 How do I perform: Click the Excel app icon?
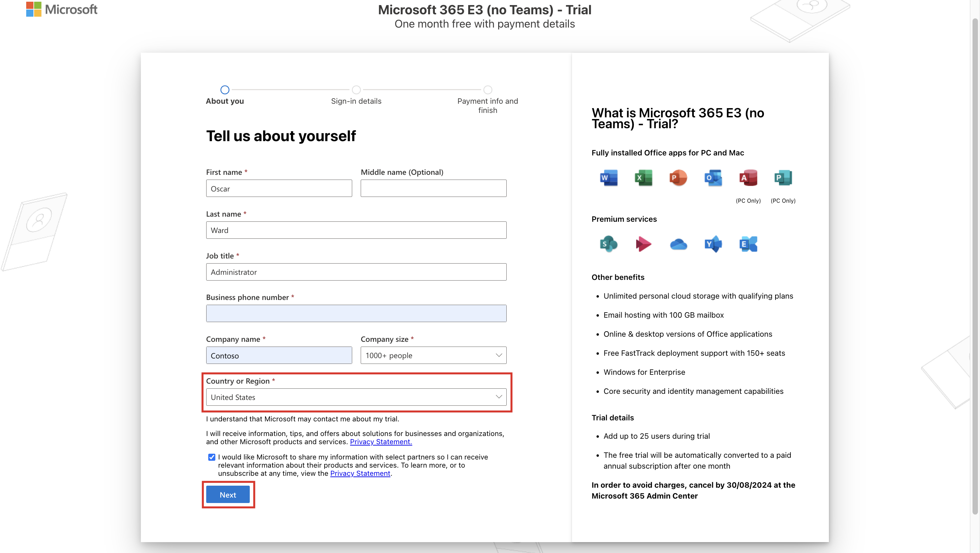coord(643,178)
